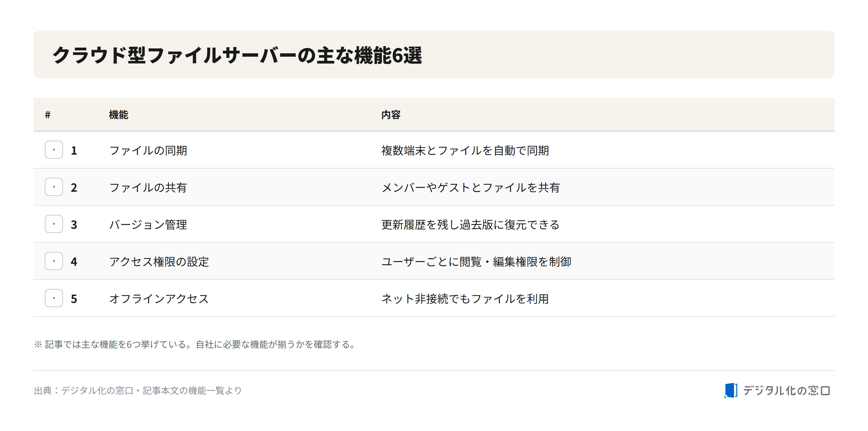
Task: Click the 複数端末とファイルを自動で同期 description
Action: click(x=465, y=150)
